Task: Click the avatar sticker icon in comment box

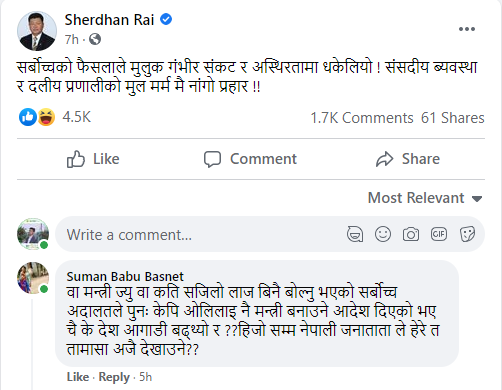Action: pos(355,234)
